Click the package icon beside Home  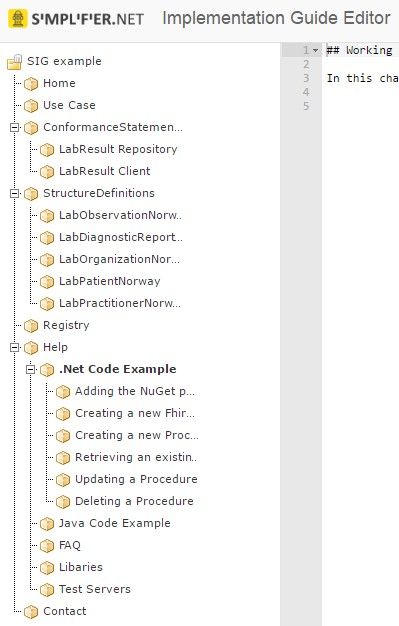(31, 84)
